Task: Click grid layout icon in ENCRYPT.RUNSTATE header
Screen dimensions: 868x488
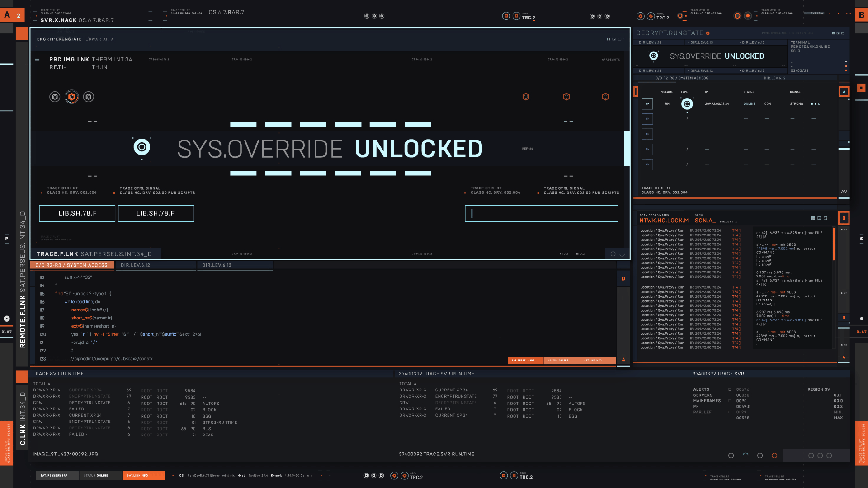Action: pos(608,39)
